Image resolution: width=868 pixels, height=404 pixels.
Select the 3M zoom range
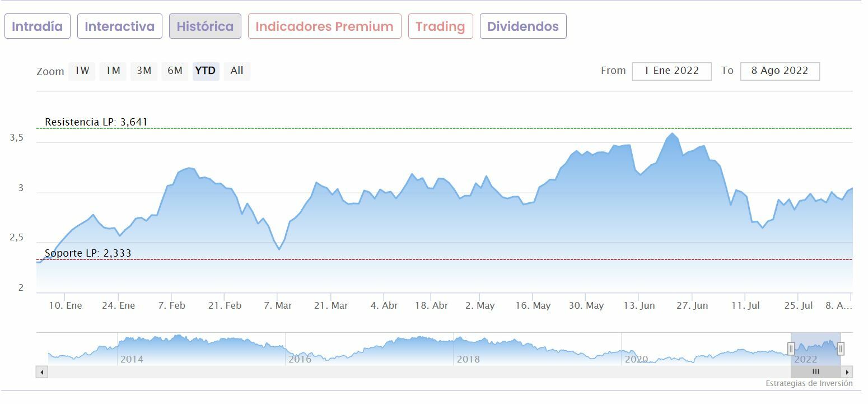pos(144,71)
